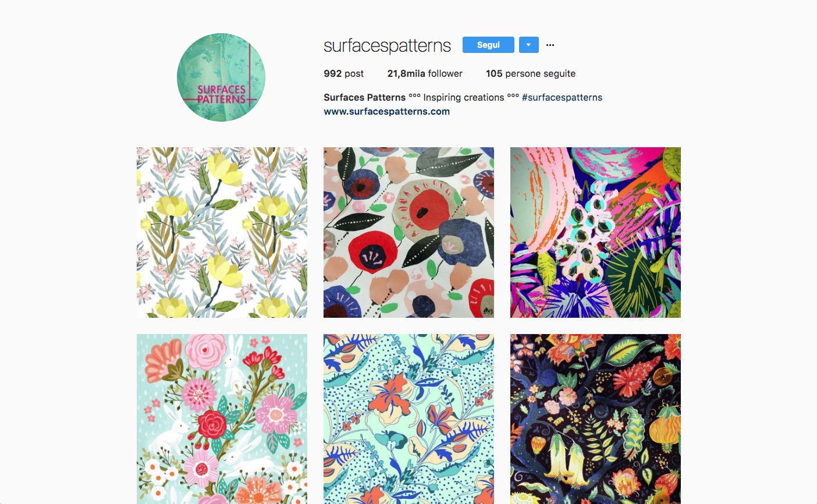Image resolution: width=817 pixels, height=504 pixels.
Task: Open mint green orange floral post
Action: point(408,419)
